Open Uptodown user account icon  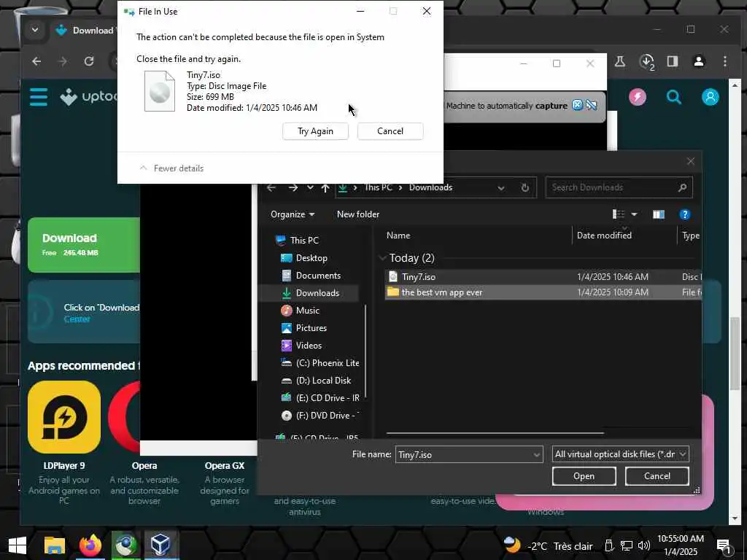(x=710, y=97)
